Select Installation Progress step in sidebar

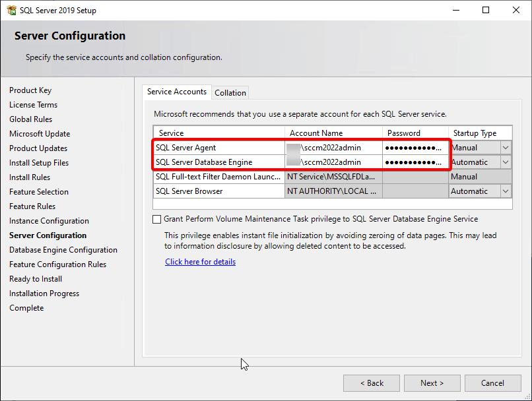click(x=44, y=294)
